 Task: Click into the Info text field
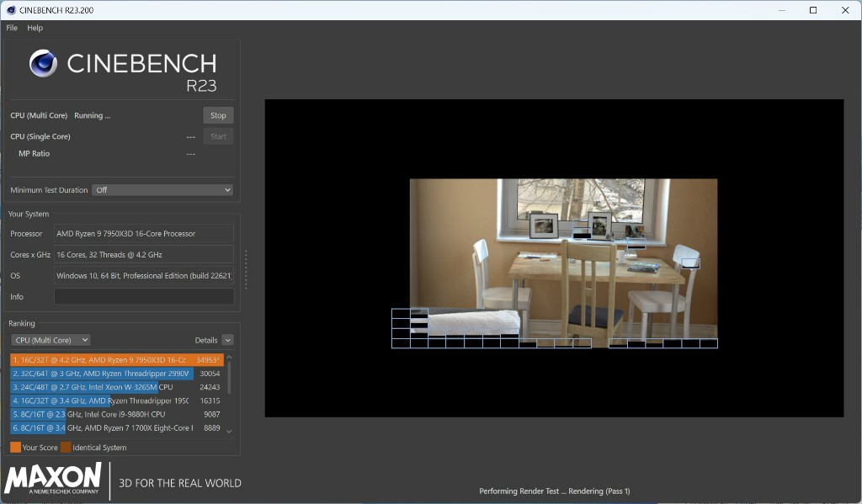[x=144, y=297]
